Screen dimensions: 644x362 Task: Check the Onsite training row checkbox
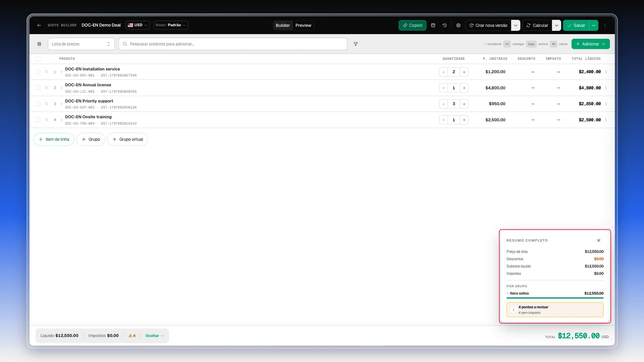tap(38, 120)
